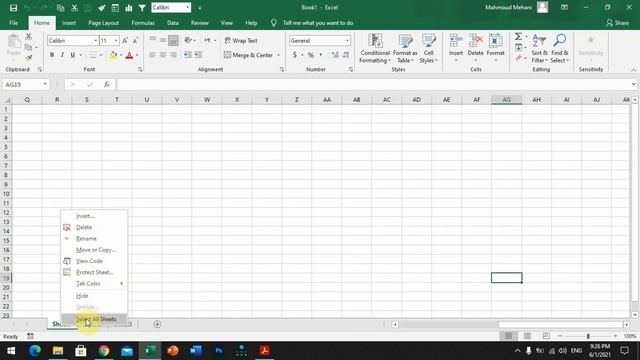
Task: Apply Underline formatting
Action: [x=73, y=55]
